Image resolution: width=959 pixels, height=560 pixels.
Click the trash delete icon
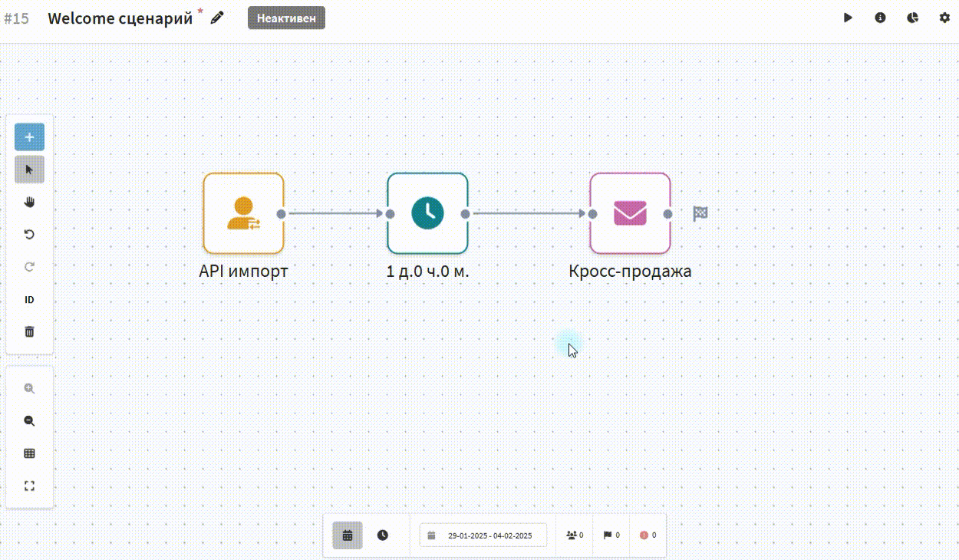(x=29, y=331)
